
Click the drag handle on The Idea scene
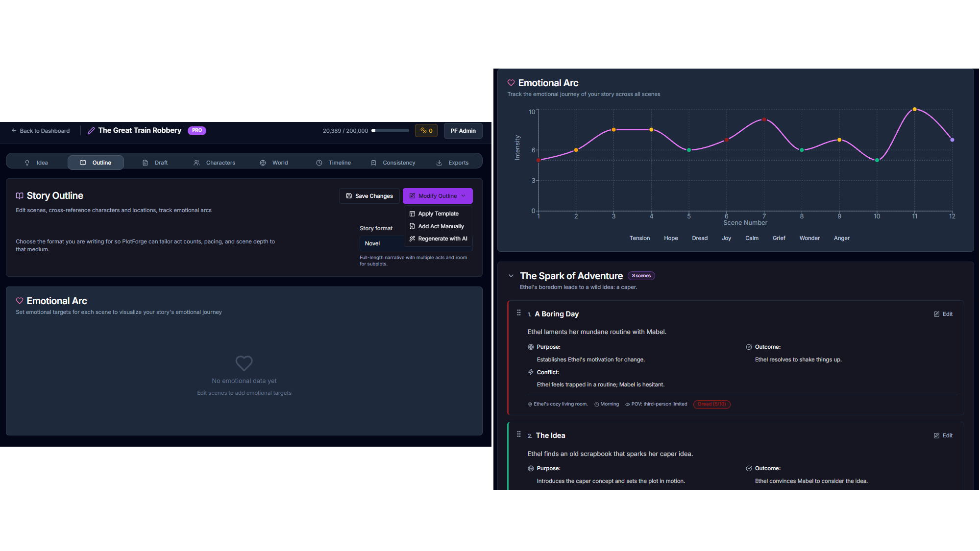click(519, 434)
